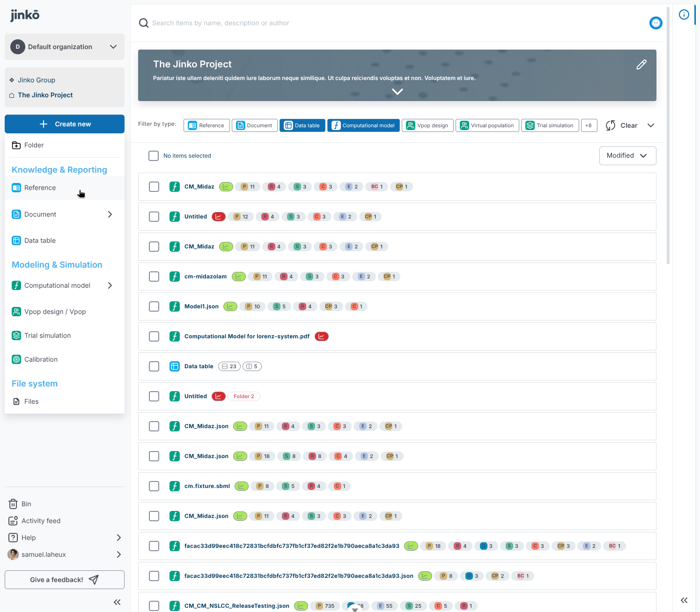Click the 5 columns badge on Data table
Image resolution: width=700 pixels, height=612 pixels.
(252, 366)
